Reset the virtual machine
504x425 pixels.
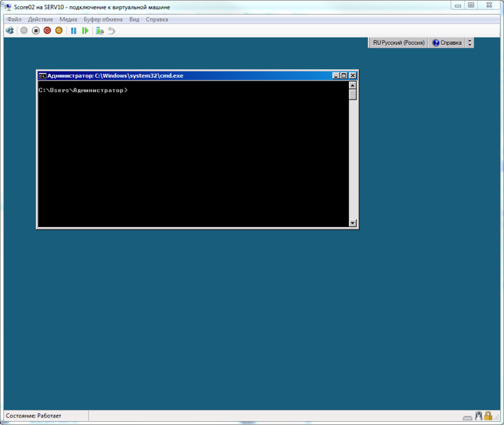[85, 30]
